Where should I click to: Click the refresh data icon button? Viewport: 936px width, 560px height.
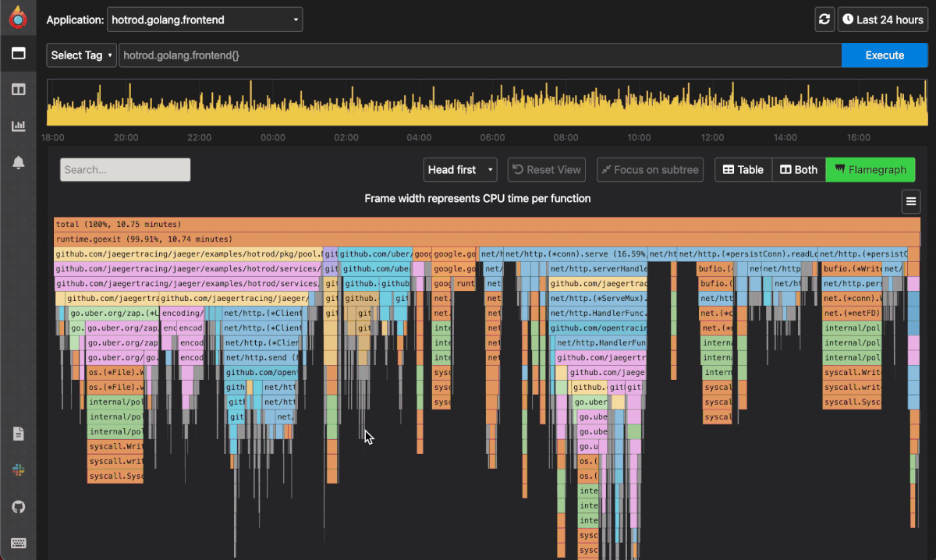(x=824, y=19)
